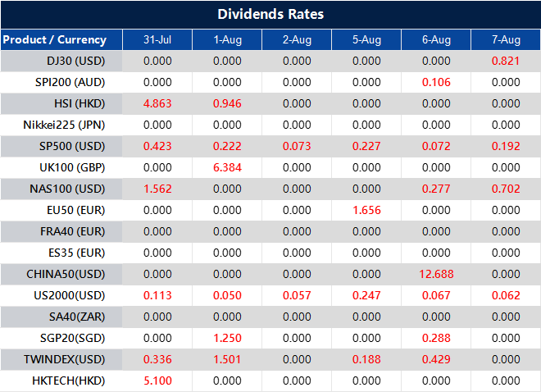
Task: Select the 1.656 EU50 dividend value
Action: (366, 210)
